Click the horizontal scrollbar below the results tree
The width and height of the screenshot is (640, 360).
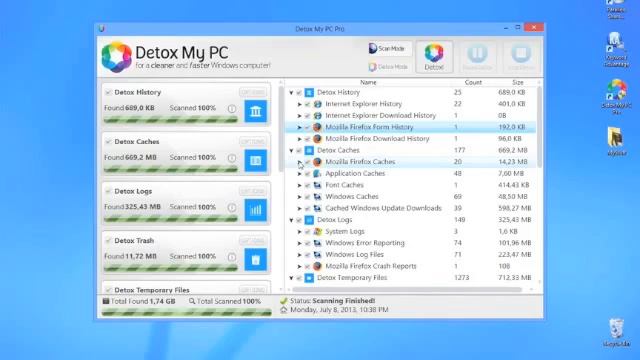coord(407,289)
